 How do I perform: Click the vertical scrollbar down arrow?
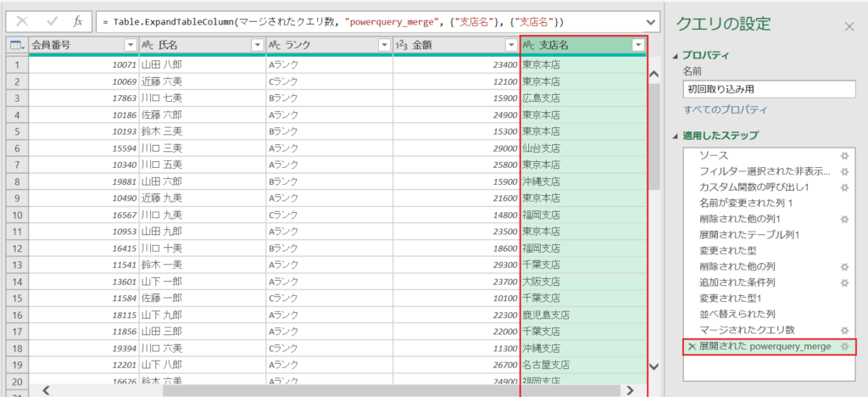654,366
